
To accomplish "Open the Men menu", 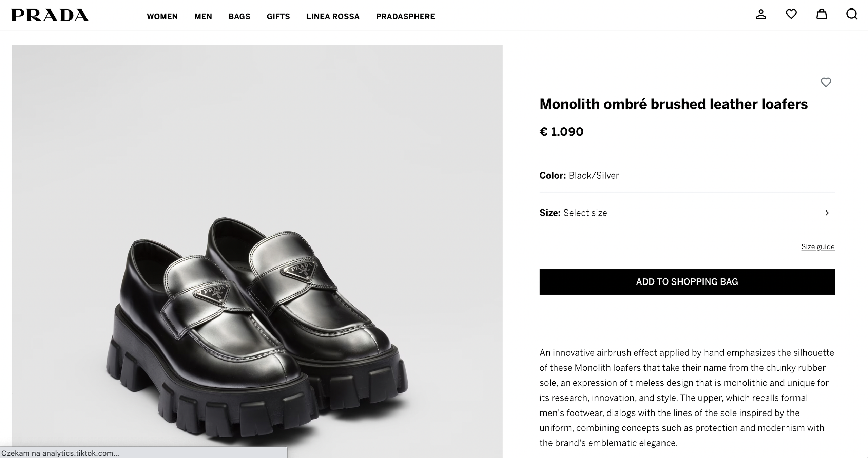I will 203,16.
